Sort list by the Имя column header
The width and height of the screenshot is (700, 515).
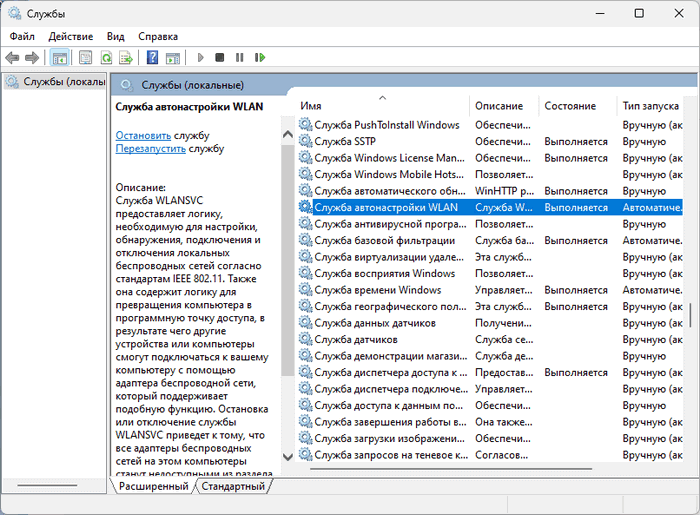pyautogui.click(x=380, y=106)
